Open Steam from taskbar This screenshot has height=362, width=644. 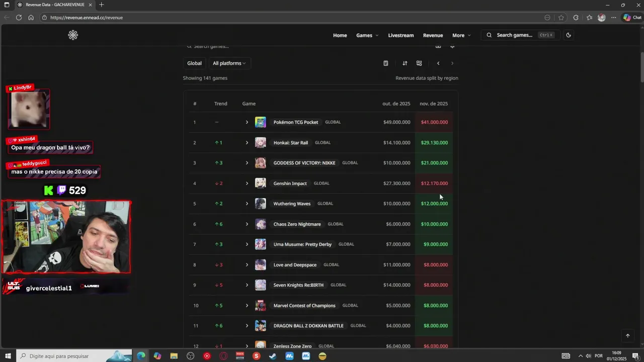[273, 356]
